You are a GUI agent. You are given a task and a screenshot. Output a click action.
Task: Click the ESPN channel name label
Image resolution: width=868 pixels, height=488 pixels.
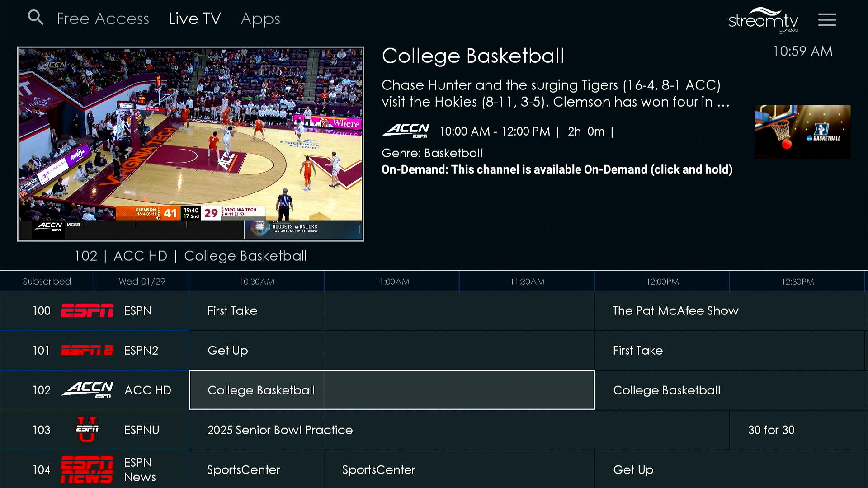[x=138, y=311]
